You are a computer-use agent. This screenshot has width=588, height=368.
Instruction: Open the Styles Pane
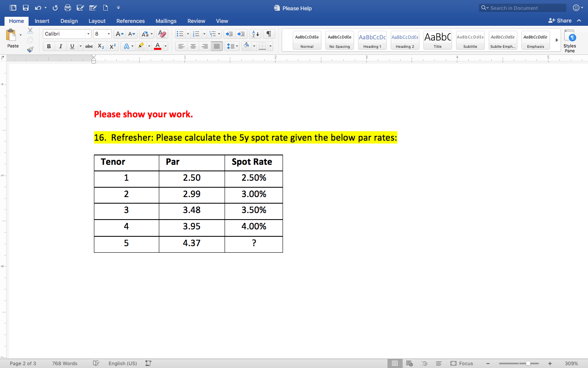[570, 41]
